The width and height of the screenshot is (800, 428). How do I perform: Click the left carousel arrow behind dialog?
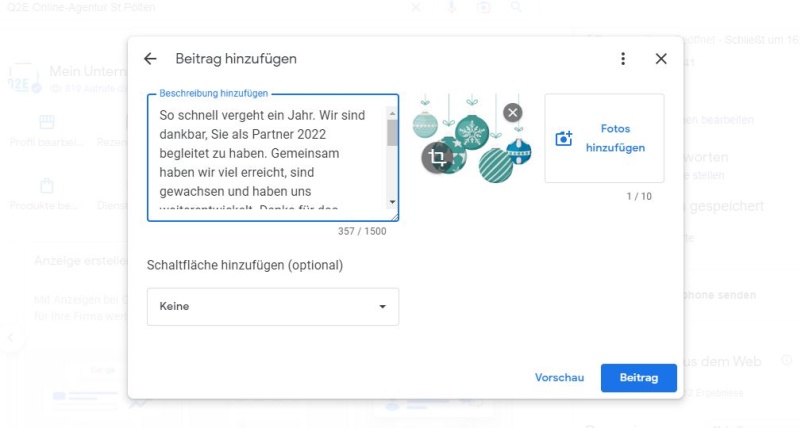10,338
